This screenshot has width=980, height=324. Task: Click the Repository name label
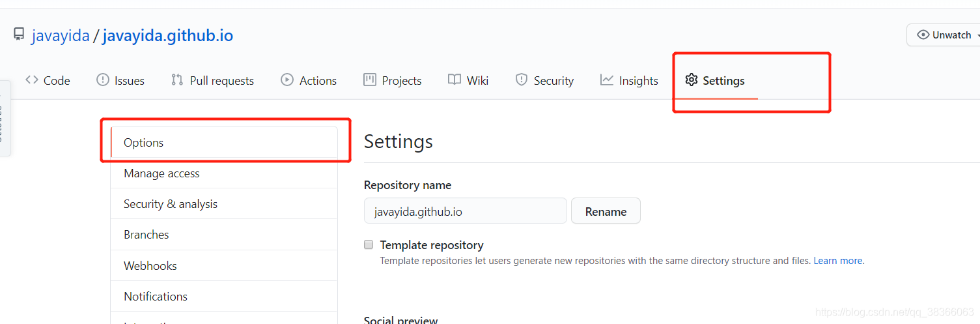408,185
